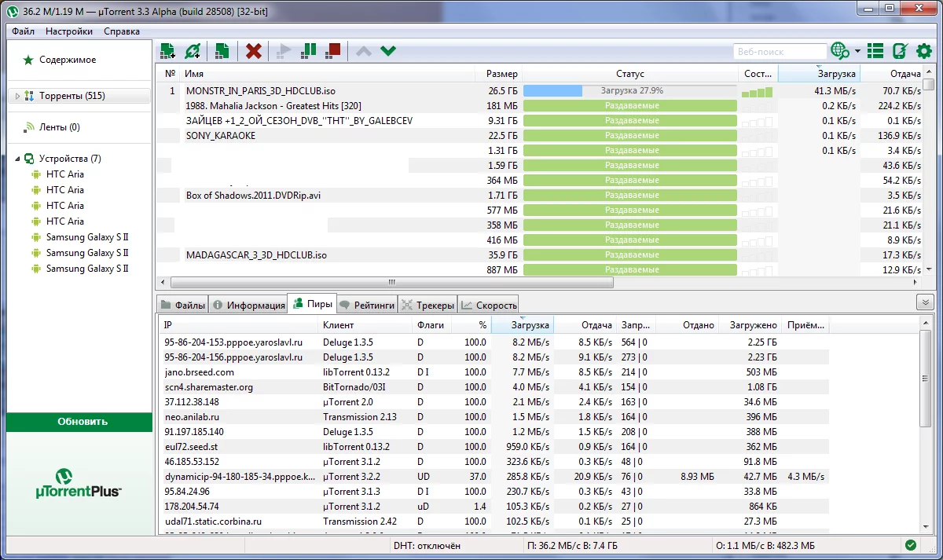
Task: Click the green Обновить button
Action: pos(79,422)
